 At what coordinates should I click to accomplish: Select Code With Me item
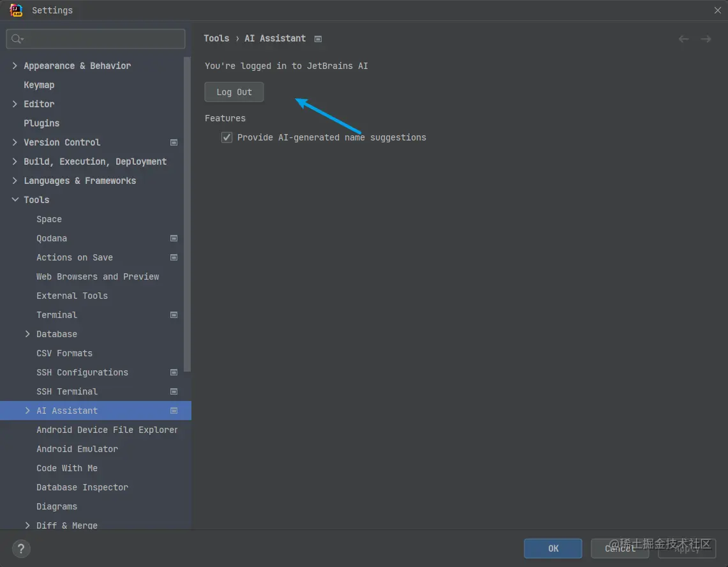tap(67, 468)
